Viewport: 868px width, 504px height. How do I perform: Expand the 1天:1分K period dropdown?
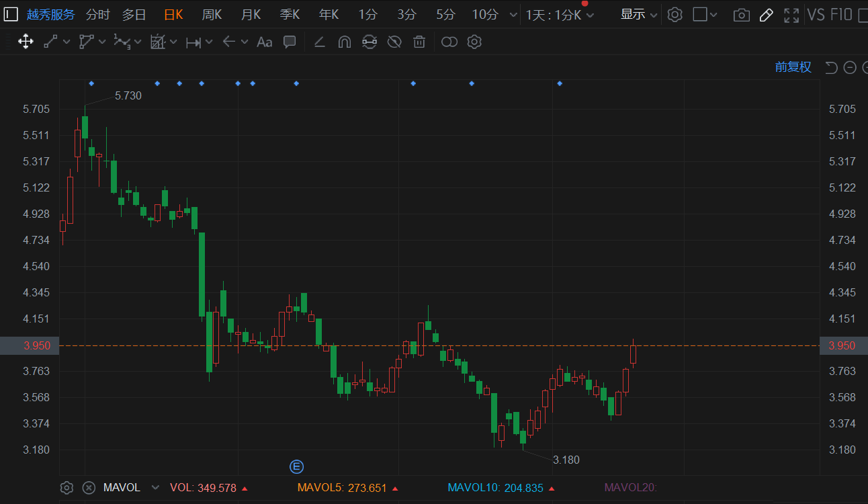pyautogui.click(x=559, y=15)
